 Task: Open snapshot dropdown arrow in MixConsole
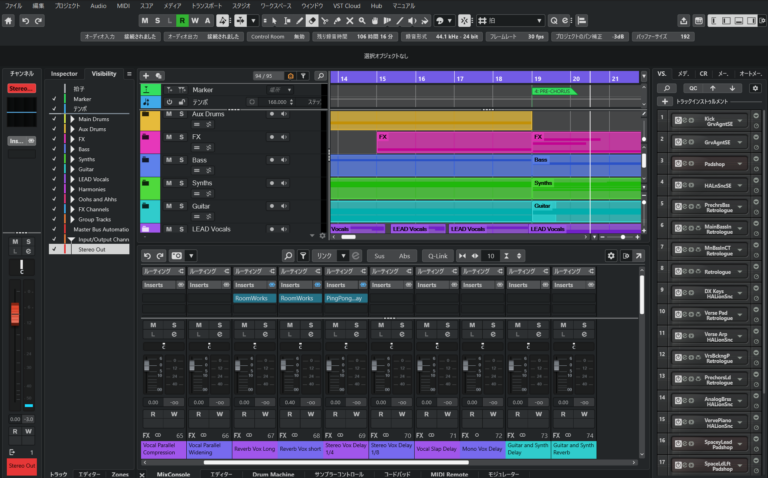pos(192,256)
